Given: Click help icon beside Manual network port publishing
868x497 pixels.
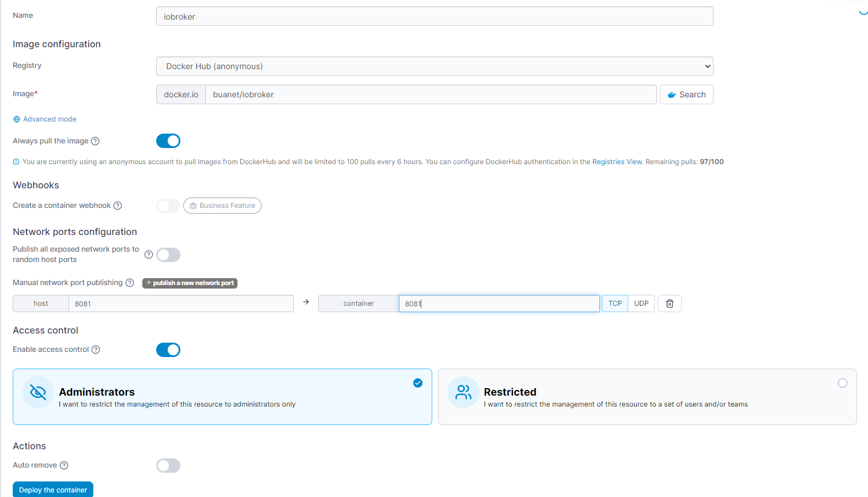Looking at the screenshot, I should pos(130,283).
